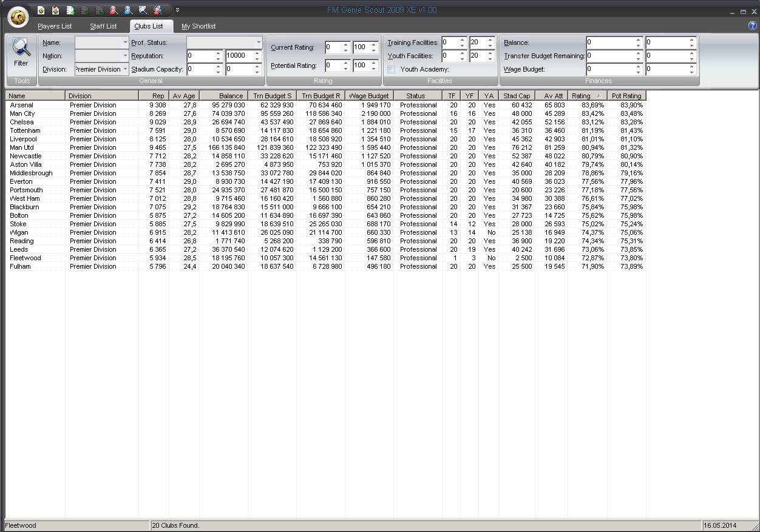Viewport: 760px width, 532px height.
Task: Switch to the Players List tab
Action: coord(55,26)
